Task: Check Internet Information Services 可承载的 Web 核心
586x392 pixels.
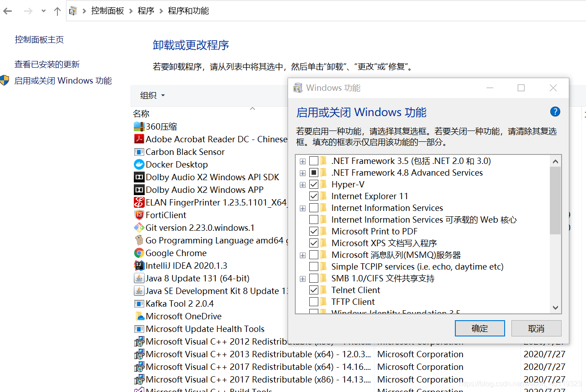Action: (x=314, y=219)
